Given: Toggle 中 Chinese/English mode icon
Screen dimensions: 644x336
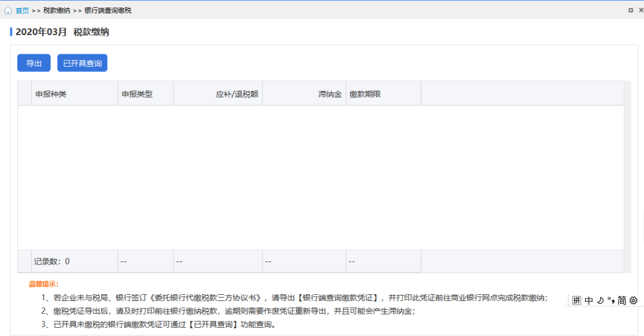Looking at the screenshot, I should pyautogui.click(x=589, y=301).
